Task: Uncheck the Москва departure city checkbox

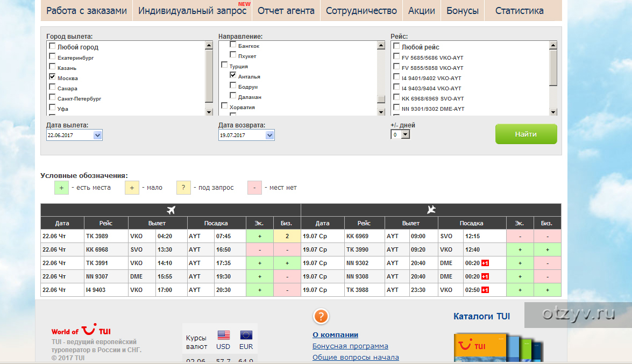Action: click(52, 77)
